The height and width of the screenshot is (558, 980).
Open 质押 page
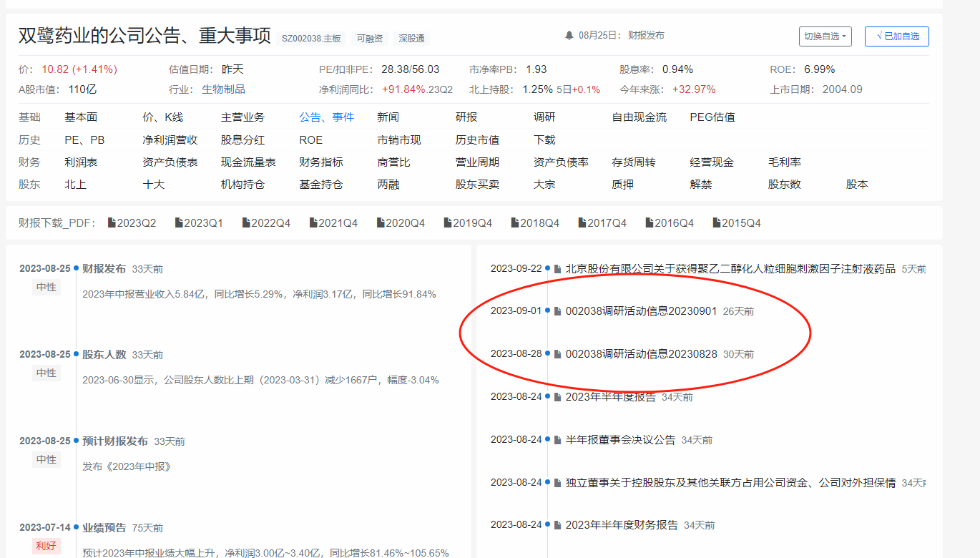coord(622,185)
